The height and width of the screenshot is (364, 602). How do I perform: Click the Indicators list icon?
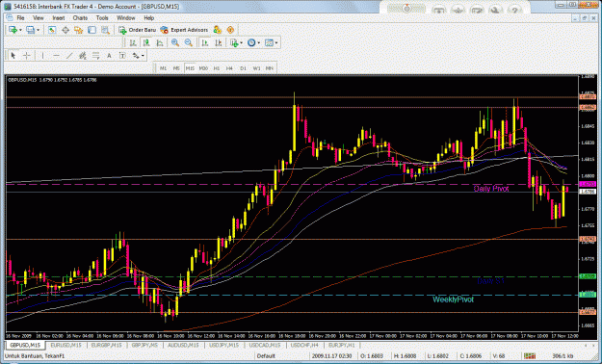[234, 43]
